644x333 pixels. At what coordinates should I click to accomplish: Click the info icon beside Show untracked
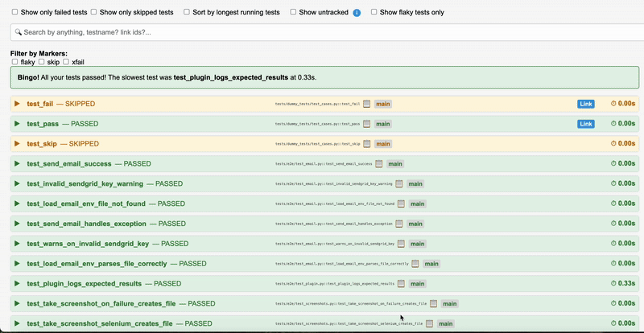tap(357, 13)
